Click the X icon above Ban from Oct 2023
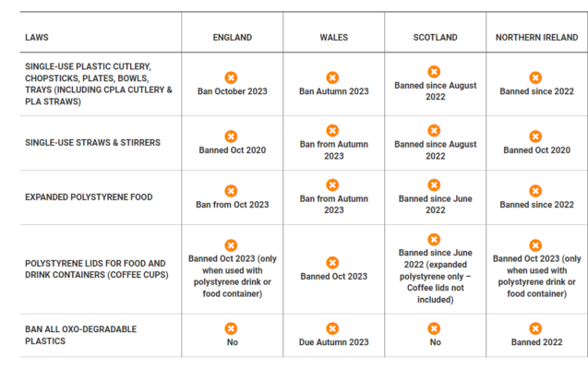 [231, 191]
